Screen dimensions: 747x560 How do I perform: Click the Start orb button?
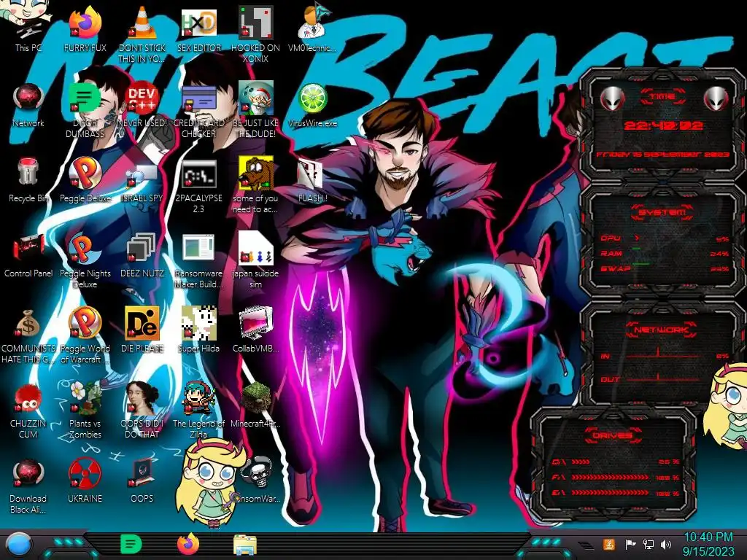click(x=18, y=545)
